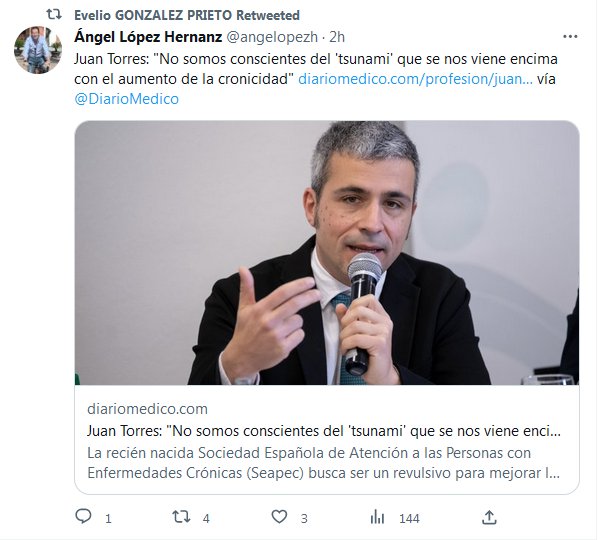This screenshot has height=540, width=602.
Task: Open Ángel López Hernanz profile avatar
Action: 38,50
